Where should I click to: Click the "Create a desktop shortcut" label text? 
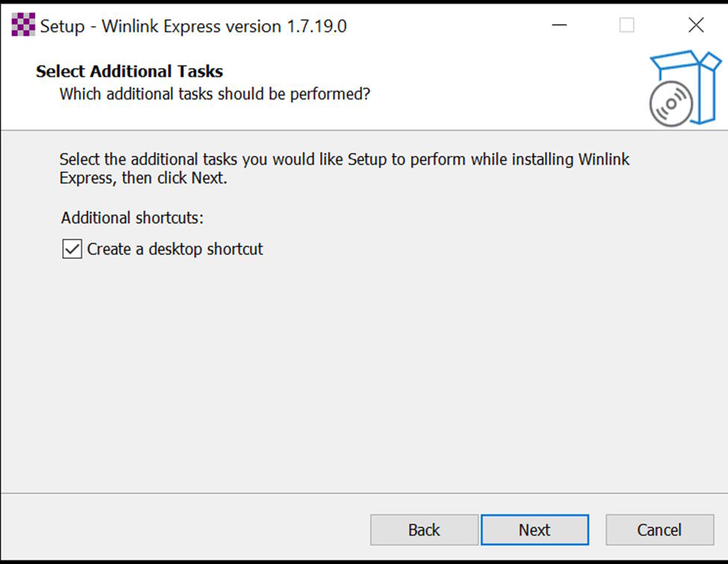[x=175, y=249]
